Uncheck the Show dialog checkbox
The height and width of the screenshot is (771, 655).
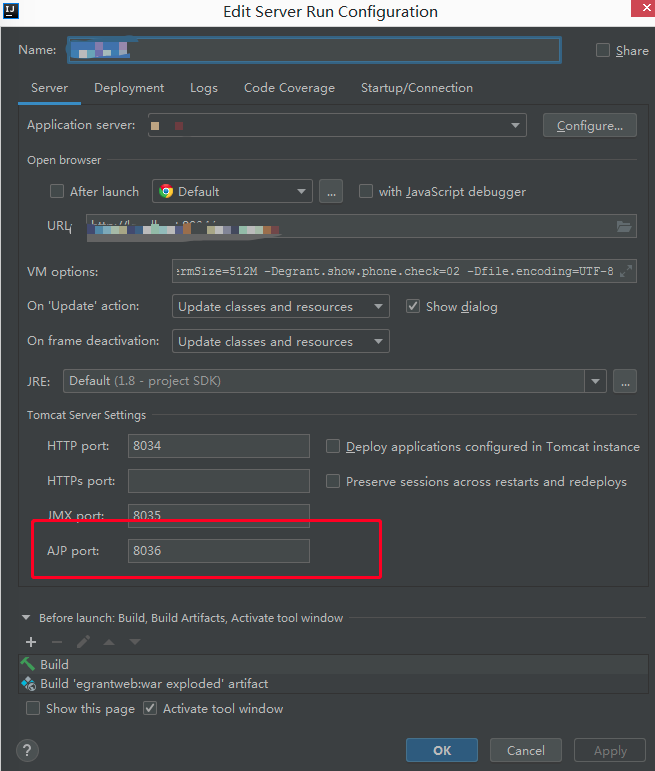pyautogui.click(x=413, y=307)
